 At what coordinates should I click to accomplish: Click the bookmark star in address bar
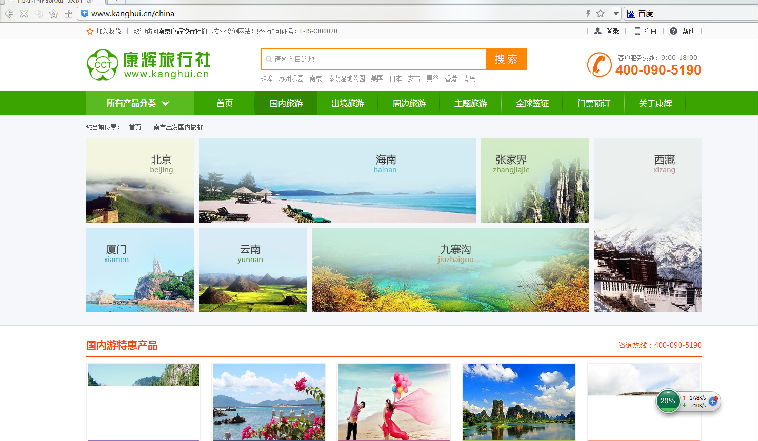click(600, 14)
